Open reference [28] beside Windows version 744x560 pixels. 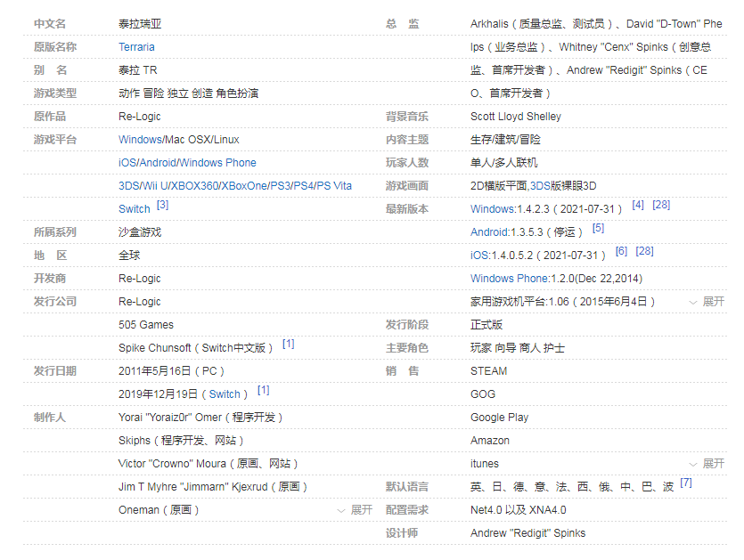click(x=661, y=205)
